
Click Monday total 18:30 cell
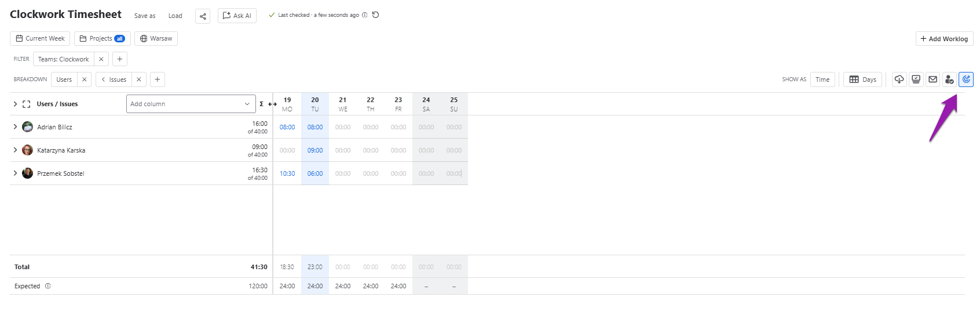click(x=287, y=267)
